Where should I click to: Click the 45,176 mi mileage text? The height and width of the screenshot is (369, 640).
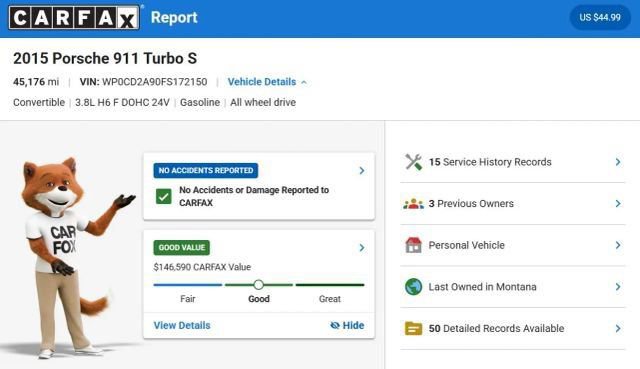coord(36,82)
